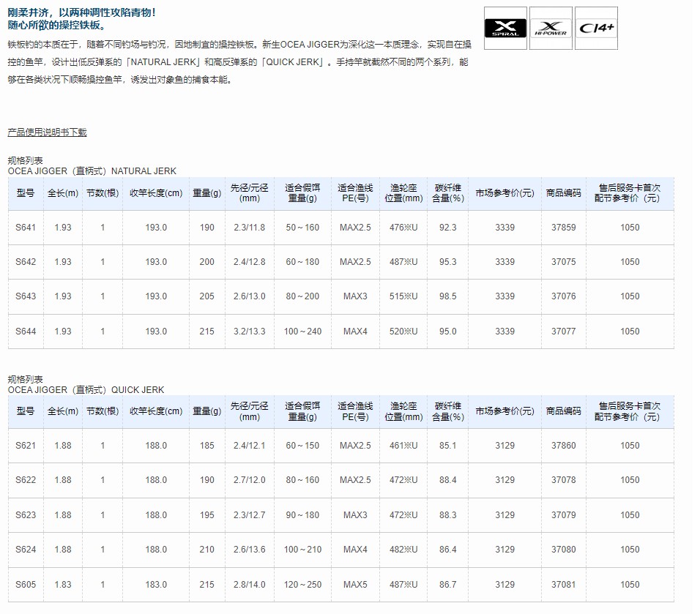Click lure weight 120～250 value
The width and height of the screenshot is (700, 614).
(302, 585)
